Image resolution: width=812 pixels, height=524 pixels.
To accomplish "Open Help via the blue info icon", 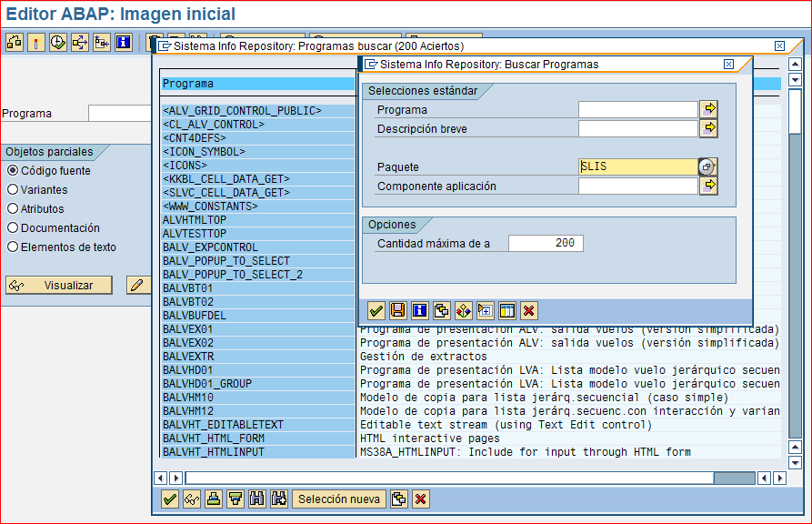I will pyautogui.click(x=419, y=309).
